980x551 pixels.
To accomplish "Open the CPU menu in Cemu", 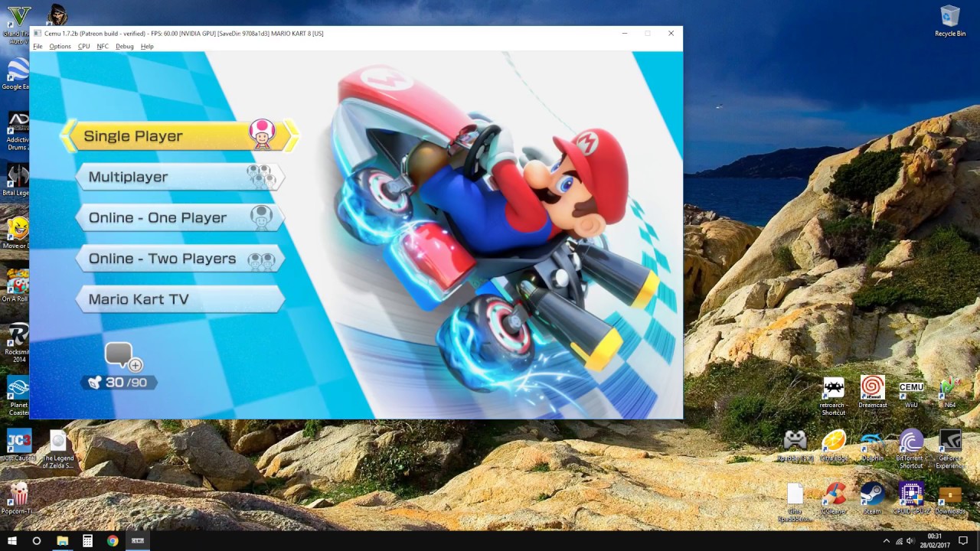I will 83,47.
